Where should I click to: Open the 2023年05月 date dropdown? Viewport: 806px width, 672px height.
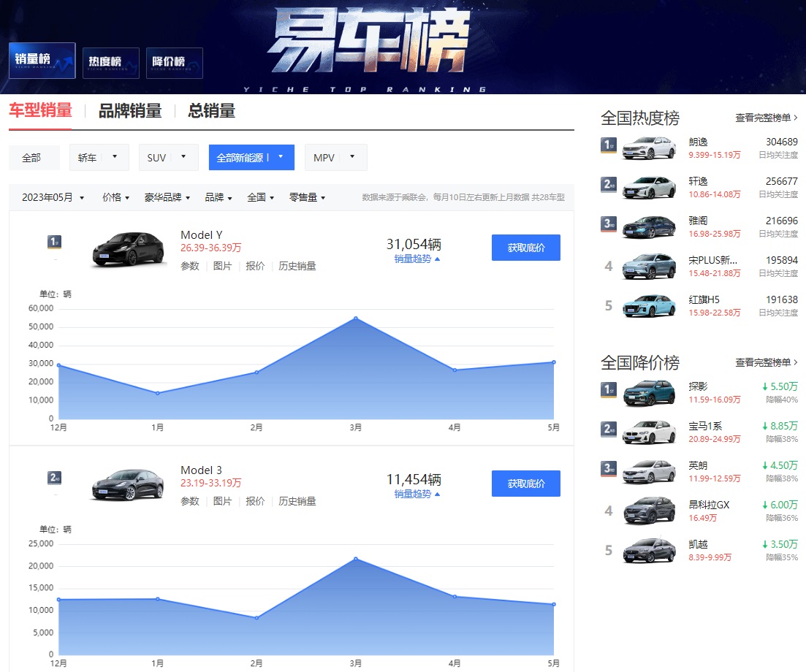(53, 197)
